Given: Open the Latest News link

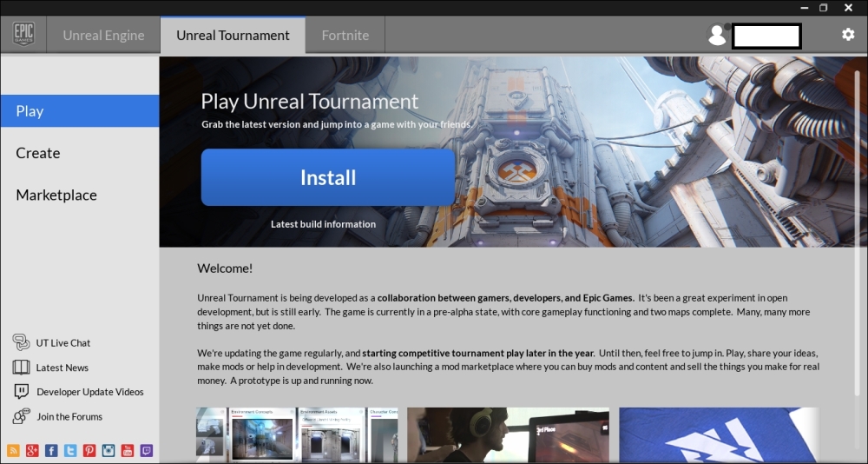Looking at the screenshot, I should pyautogui.click(x=62, y=368).
